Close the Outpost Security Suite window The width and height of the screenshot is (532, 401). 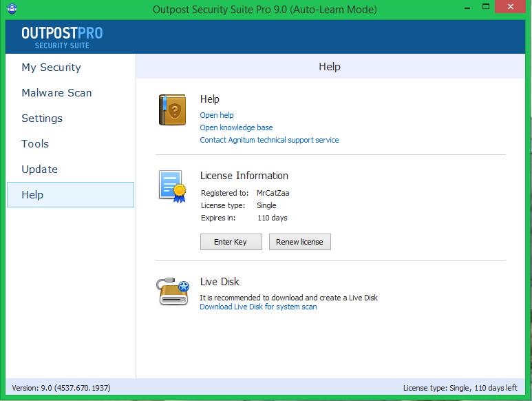click(x=510, y=7)
